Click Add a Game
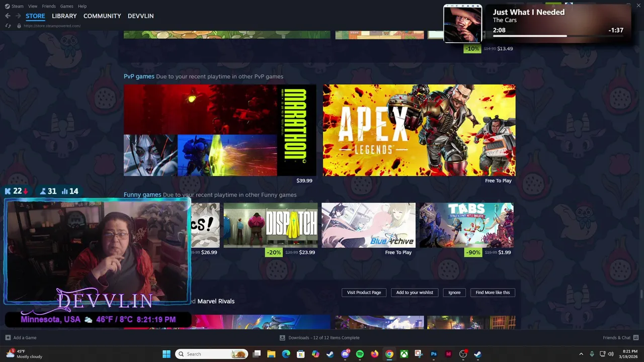Screen dimensions: 644x362 tap(25, 338)
